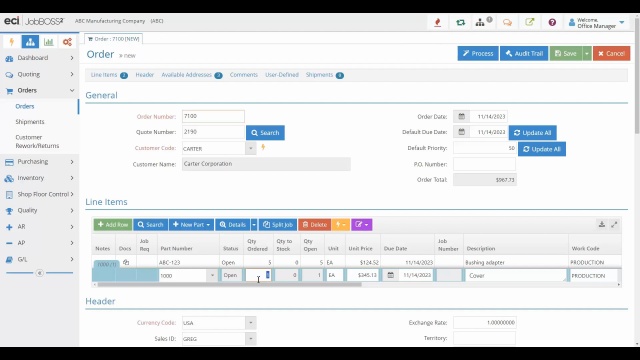Open the Order Date calendar picker
The image size is (640, 360).
click(x=461, y=116)
